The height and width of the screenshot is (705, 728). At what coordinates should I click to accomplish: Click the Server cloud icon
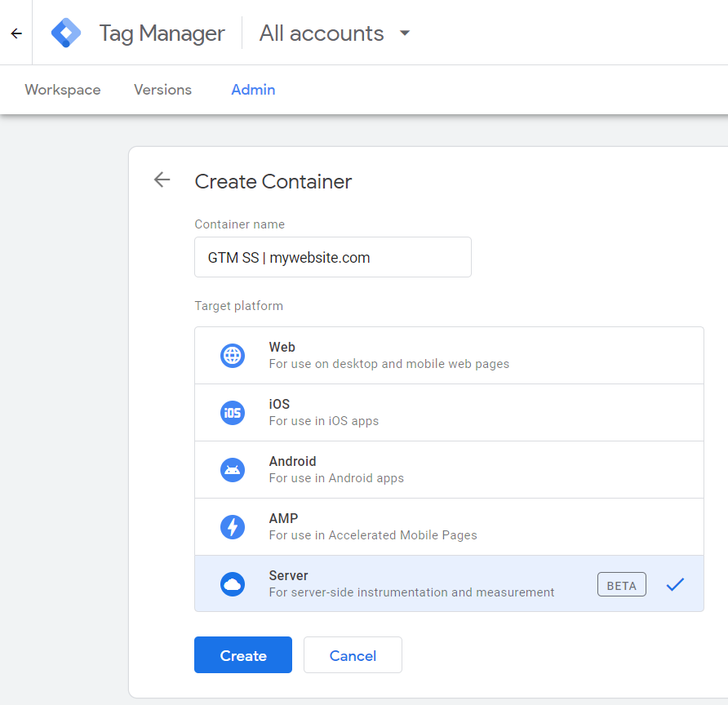[x=233, y=584]
